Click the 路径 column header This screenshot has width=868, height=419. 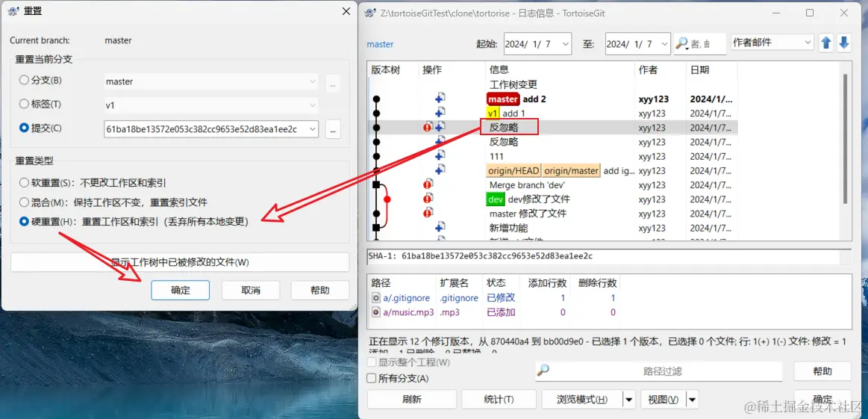[x=402, y=283]
